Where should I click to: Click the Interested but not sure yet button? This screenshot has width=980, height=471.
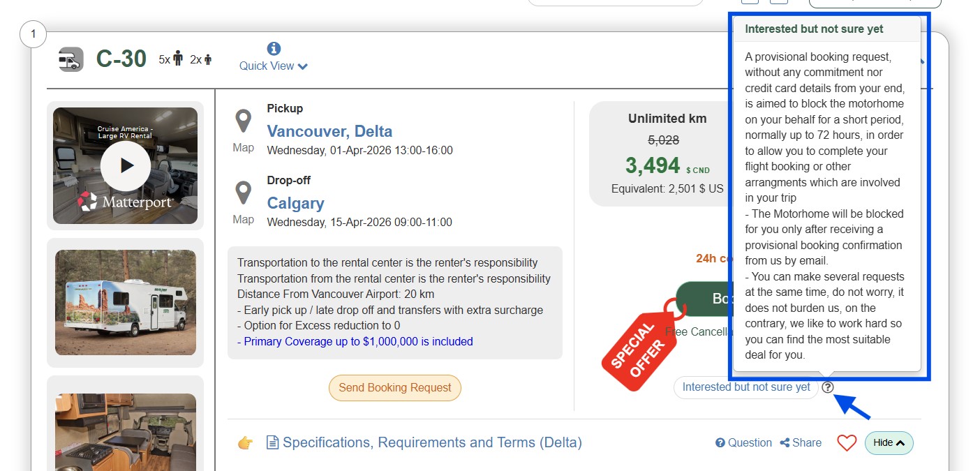(745, 387)
